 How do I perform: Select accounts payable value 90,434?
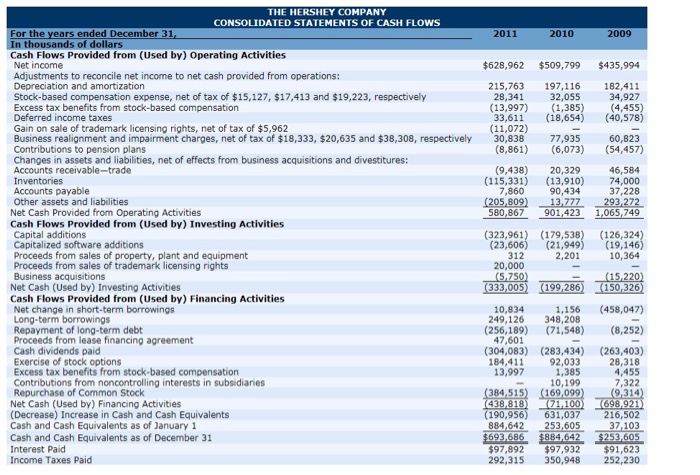(x=565, y=191)
